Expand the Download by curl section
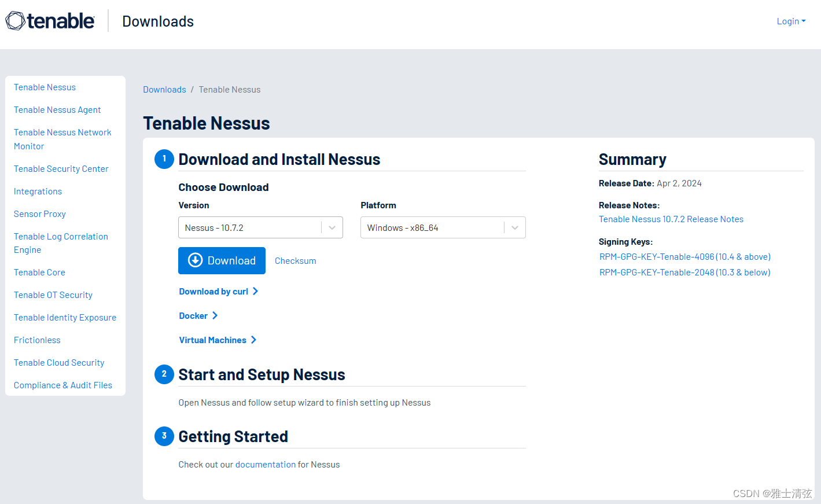 pos(219,292)
